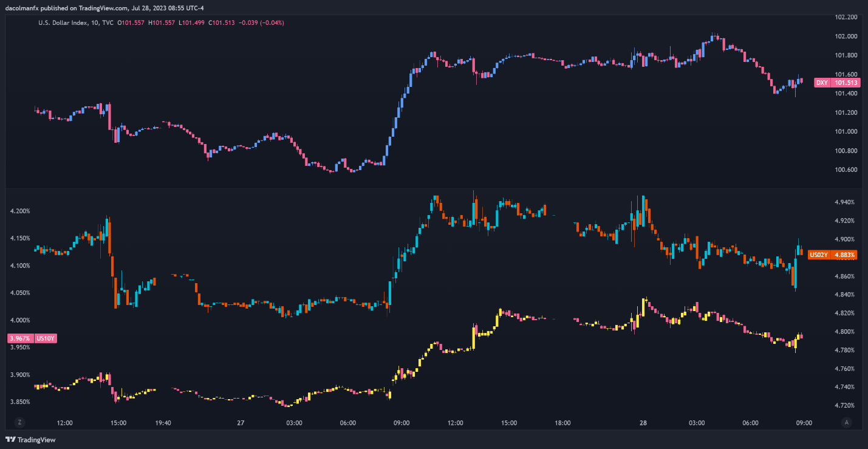
Task: Click the 4.740% right axis label
Action: tap(845, 386)
